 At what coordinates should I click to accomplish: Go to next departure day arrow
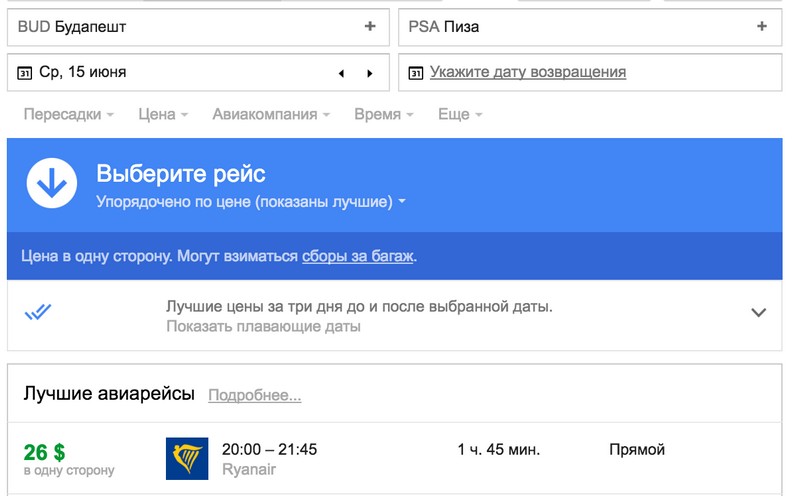click(369, 73)
